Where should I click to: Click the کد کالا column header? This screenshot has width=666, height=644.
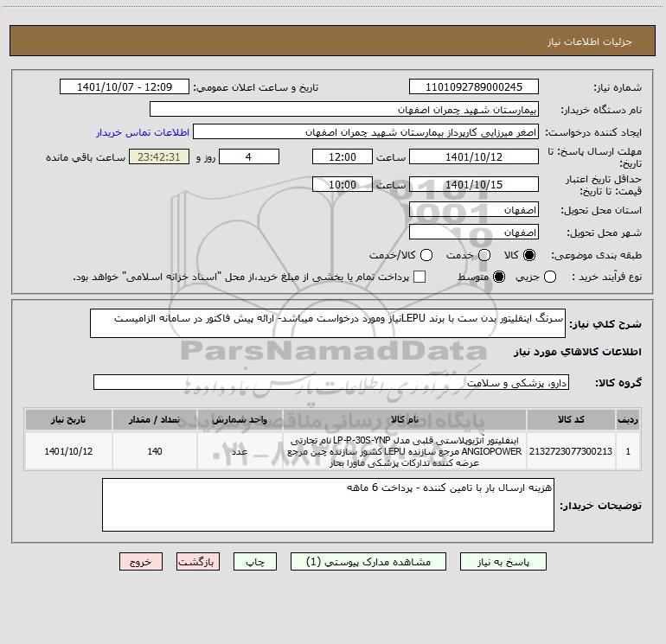(x=571, y=419)
